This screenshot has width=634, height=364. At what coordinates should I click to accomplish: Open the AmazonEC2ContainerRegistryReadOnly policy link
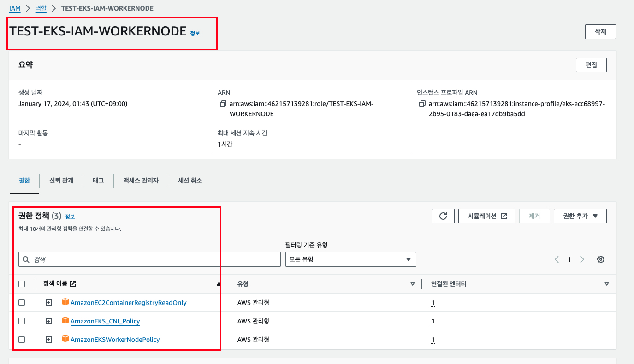129,303
